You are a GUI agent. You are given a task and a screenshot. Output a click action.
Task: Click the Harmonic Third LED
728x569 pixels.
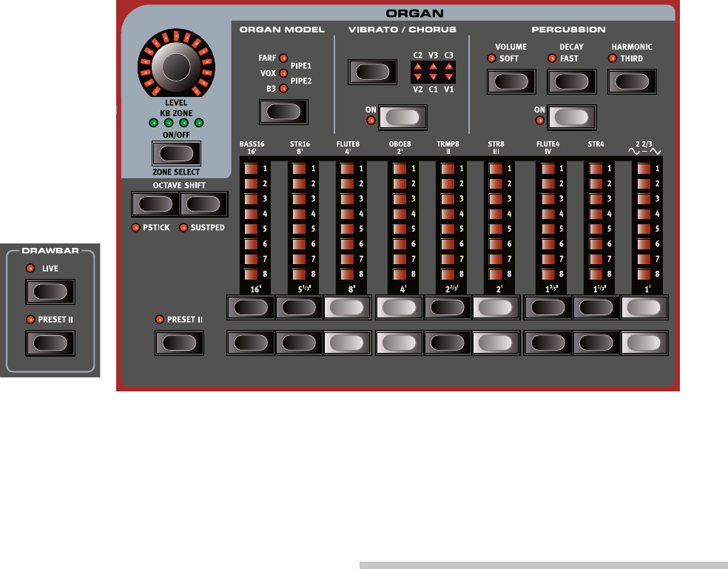click(613, 58)
